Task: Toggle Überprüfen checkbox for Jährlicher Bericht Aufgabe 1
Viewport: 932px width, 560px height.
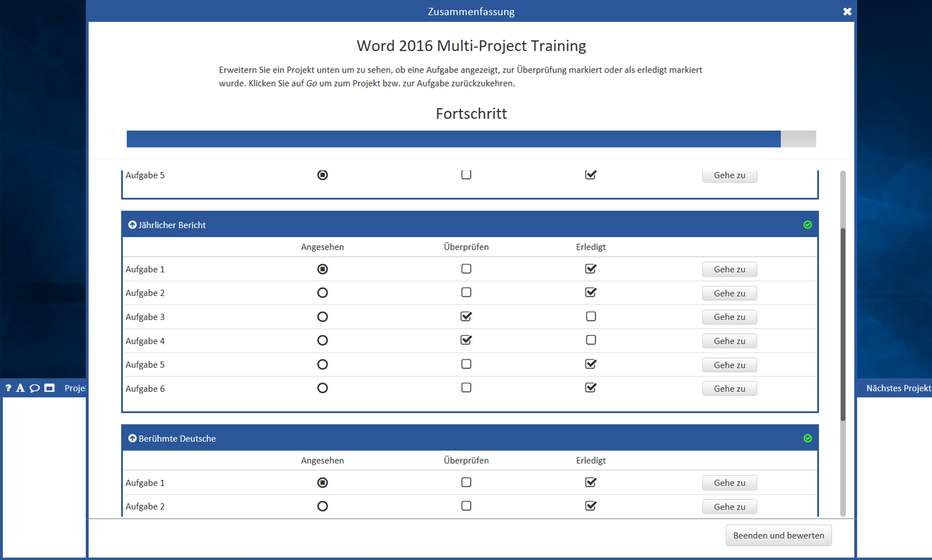Action: pyautogui.click(x=466, y=268)
